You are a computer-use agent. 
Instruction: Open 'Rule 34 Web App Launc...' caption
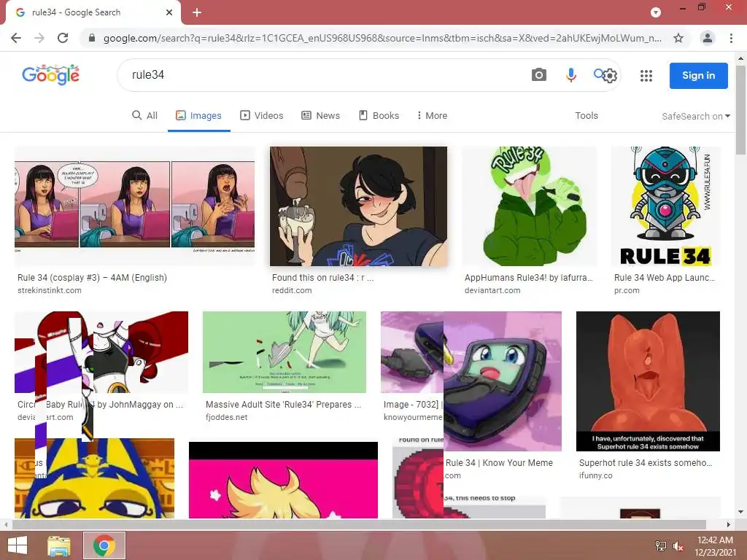[x=665, y=278]
